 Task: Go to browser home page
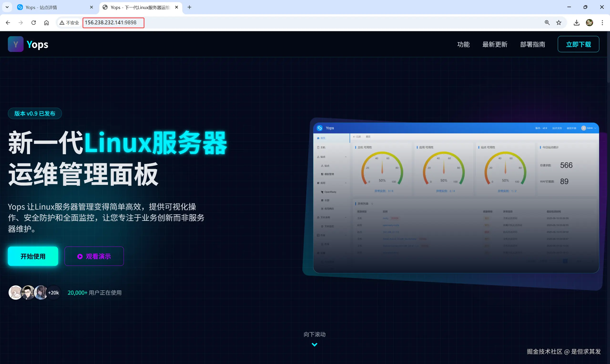(46, 23)
